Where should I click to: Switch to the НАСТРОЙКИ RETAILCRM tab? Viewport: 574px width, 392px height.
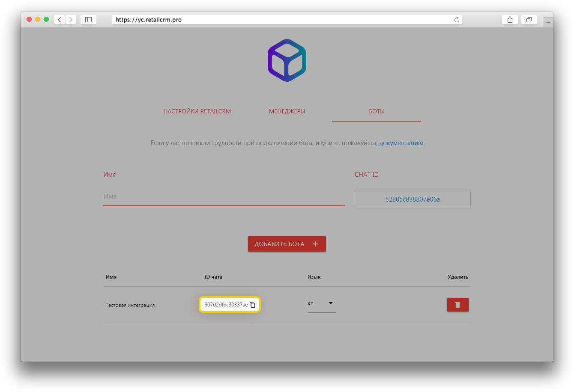(197, 111)
